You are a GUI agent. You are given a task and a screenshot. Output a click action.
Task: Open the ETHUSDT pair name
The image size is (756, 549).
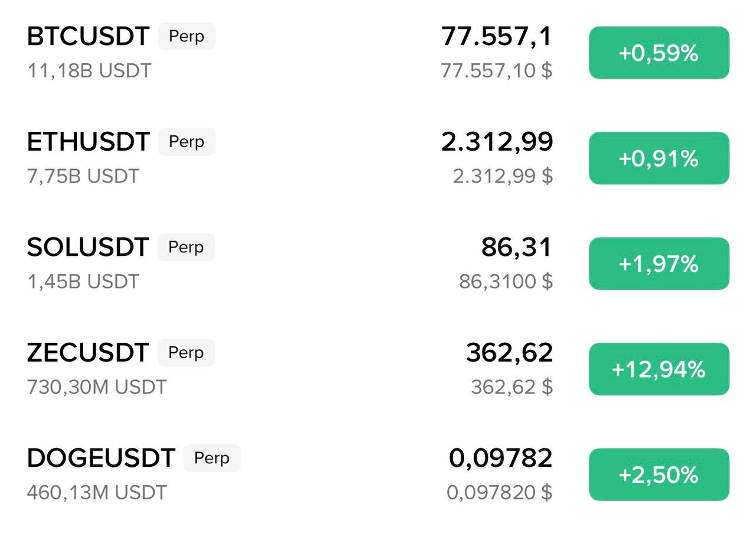88,142
